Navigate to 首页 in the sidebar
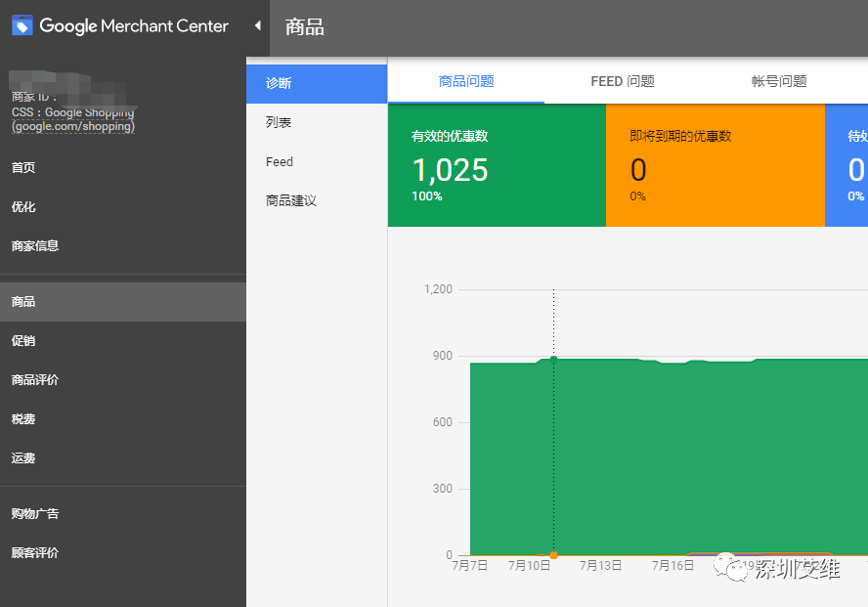The image size is (868, 607). [23, 166]
